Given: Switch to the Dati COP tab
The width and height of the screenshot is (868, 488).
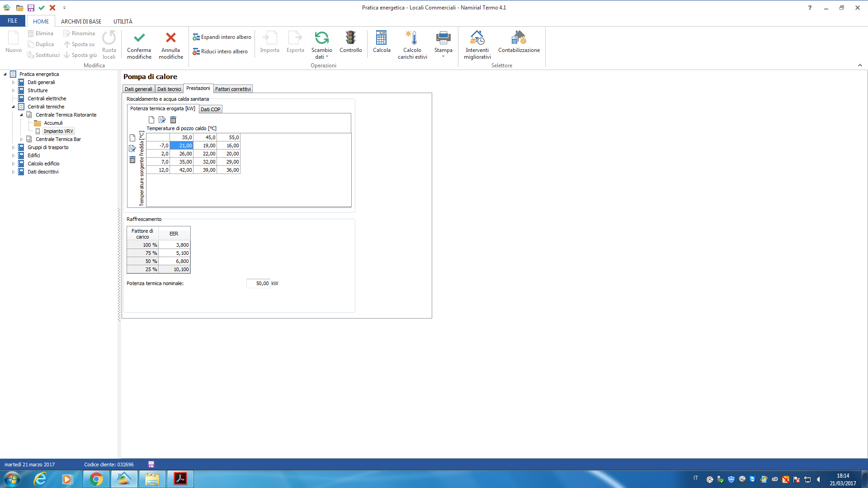Looking at the screenshot, I should coord(210,109).
